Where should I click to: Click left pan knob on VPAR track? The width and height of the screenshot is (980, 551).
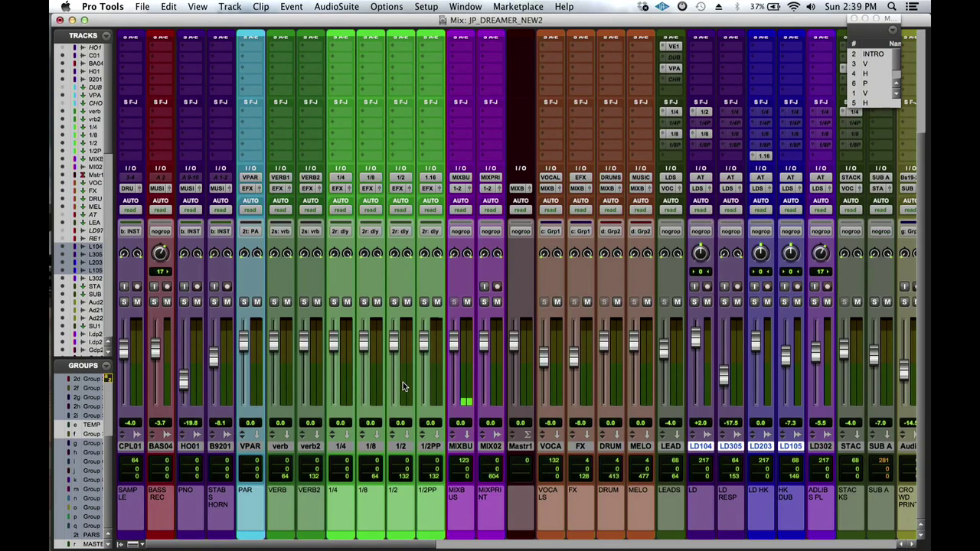[244, 253]
